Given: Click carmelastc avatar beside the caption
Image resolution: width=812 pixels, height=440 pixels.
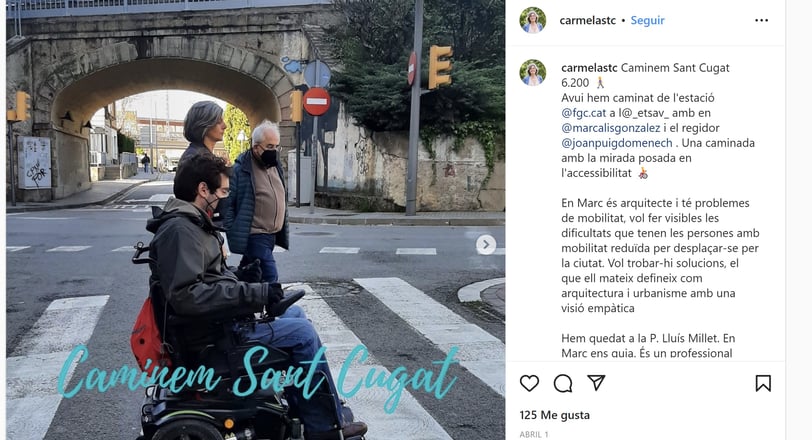Looking at the screenshot, I should click(533, 72).
